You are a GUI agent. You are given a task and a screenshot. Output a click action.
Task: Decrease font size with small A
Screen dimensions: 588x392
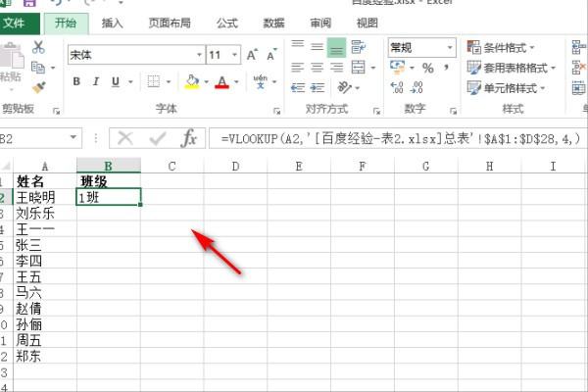point(271,55)
